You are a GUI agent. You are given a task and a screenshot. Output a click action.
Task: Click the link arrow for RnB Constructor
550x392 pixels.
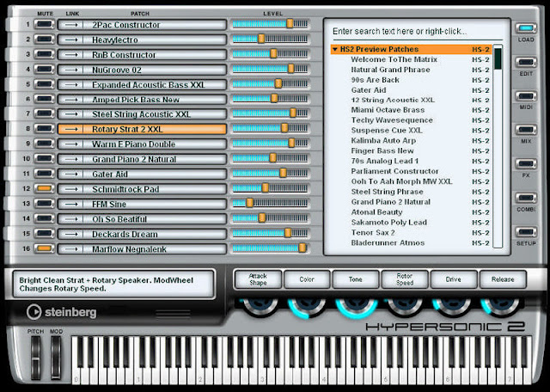70,55
